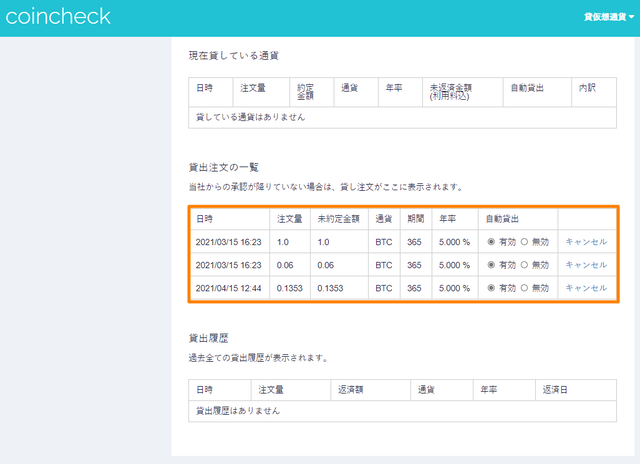The width and height of the screenshot is (640, 464).
Task: Select 有効 radio for the 0.06 BTC order
Action: pos(491,265)
